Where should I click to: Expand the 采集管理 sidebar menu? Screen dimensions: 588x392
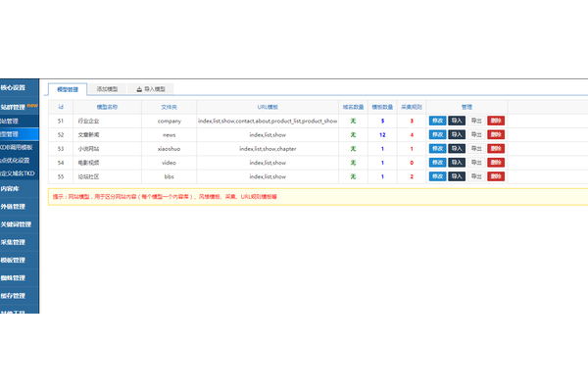[x=14, y=241]
